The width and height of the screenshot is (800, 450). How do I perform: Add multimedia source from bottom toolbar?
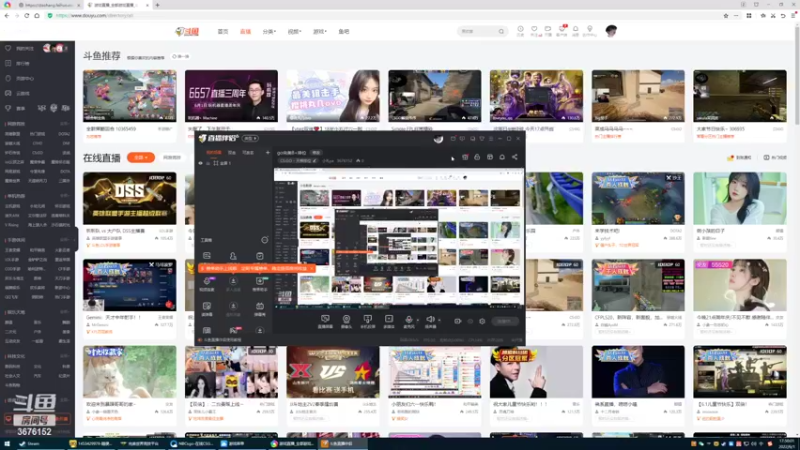click(389, 321)
